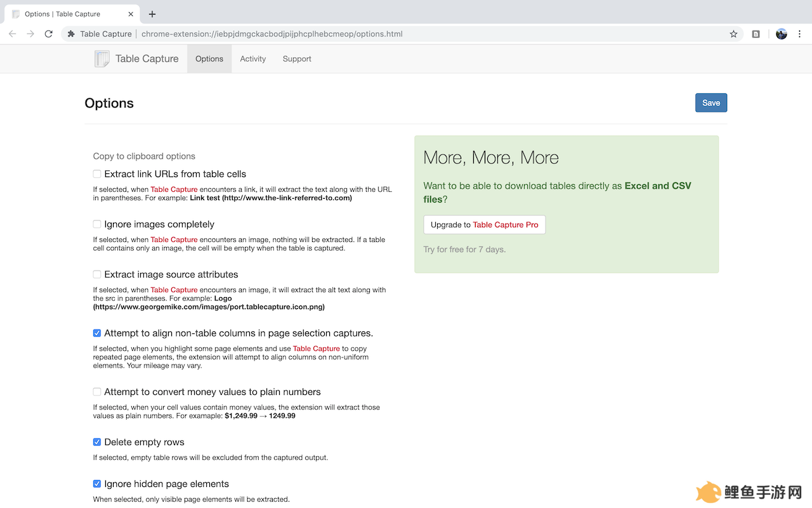Click the Copy to clipboard options label
Screen dimensions: 812x508
tap(144, 156)
